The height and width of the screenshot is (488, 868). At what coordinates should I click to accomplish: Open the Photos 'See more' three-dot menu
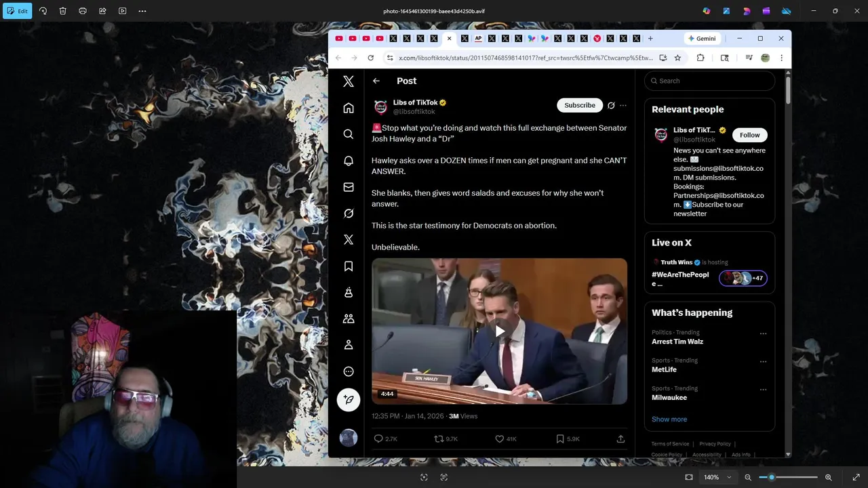(142, 11)
